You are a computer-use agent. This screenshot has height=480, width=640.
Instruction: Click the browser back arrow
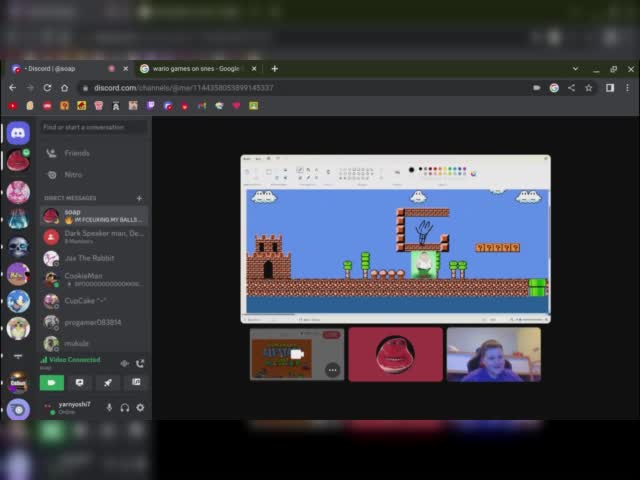pyautogui.click(x=13, y=88)
